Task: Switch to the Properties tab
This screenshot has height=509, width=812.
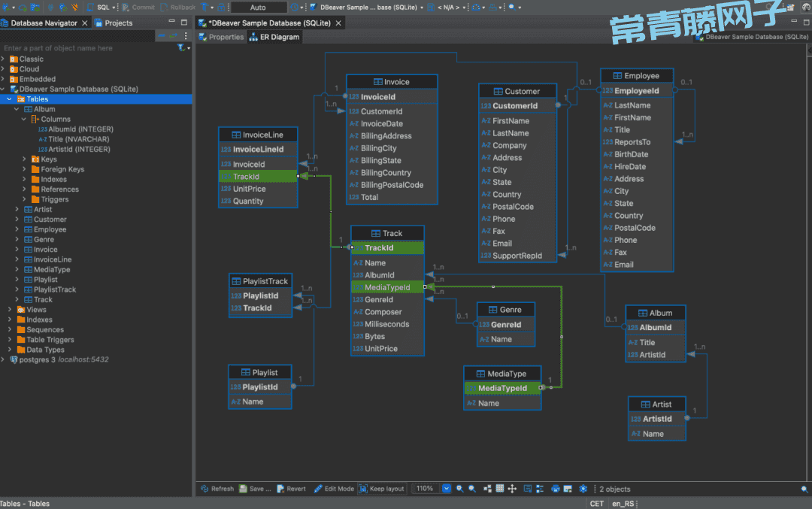Action: pyautogui.click(x=221, y=38)
